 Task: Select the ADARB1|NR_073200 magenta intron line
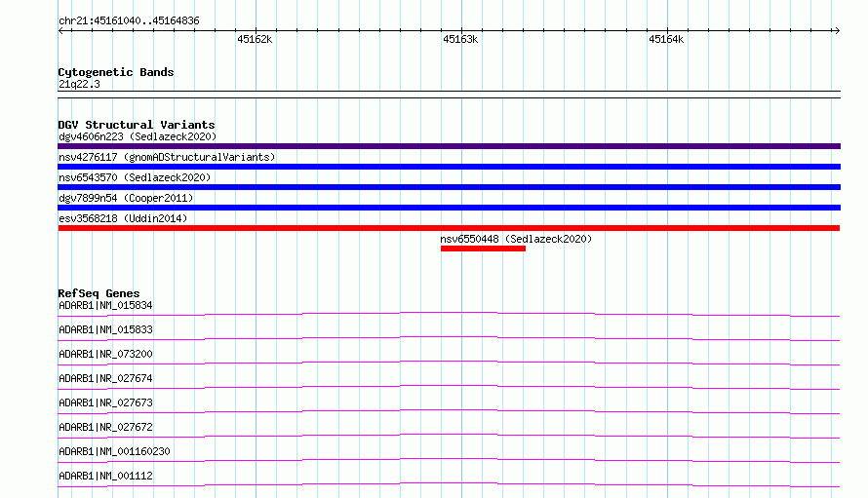449,363
